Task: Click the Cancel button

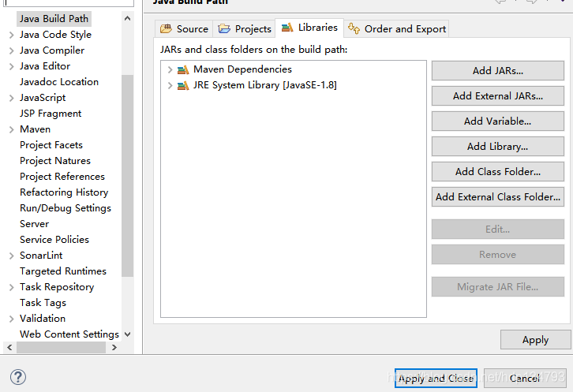Action: click(525, 378)
